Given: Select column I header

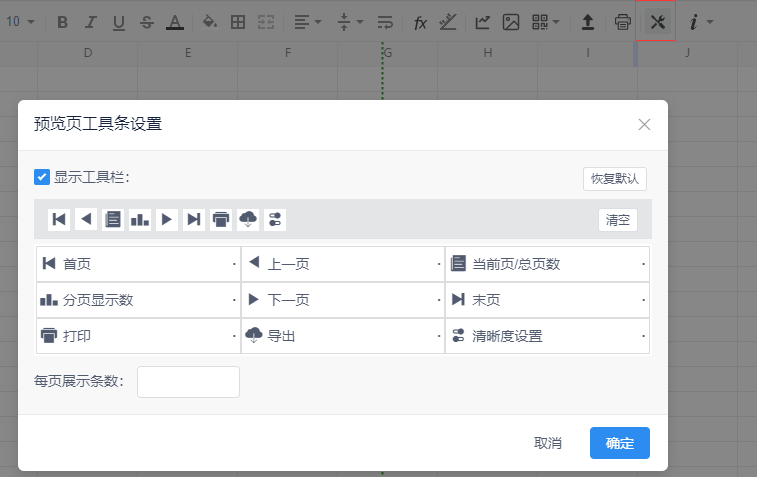Looking at the screenshot, I should [588, 53].
